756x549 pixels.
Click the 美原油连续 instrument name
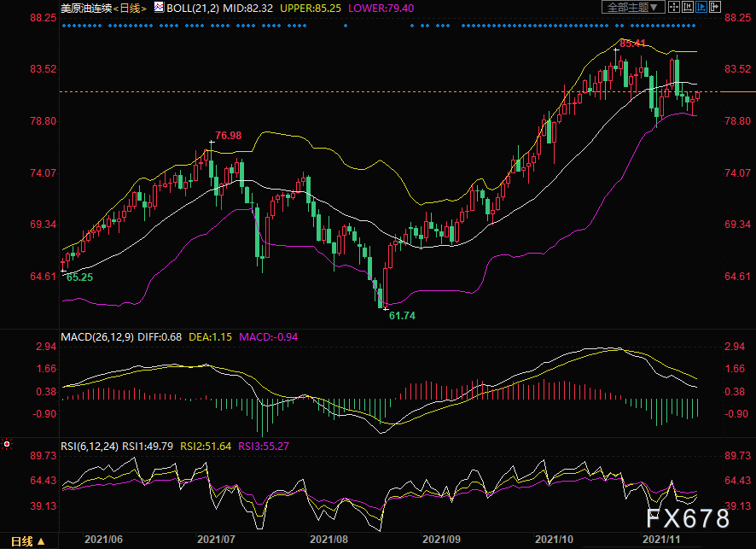[87, 9]
